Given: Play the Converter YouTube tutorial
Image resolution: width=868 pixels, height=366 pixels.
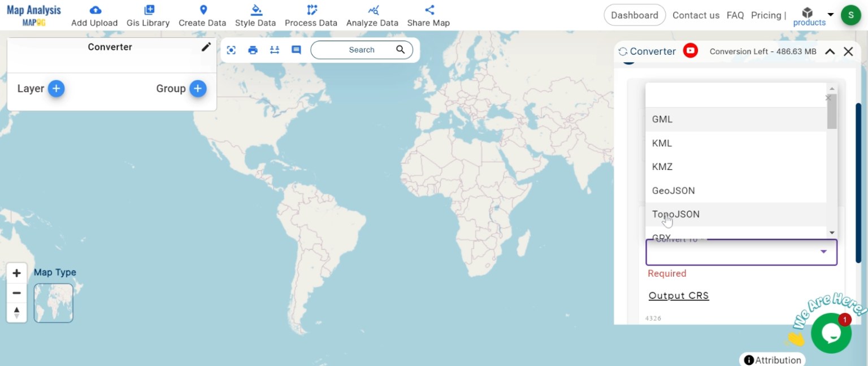Looking at the screenshot, I should point(690,51).
